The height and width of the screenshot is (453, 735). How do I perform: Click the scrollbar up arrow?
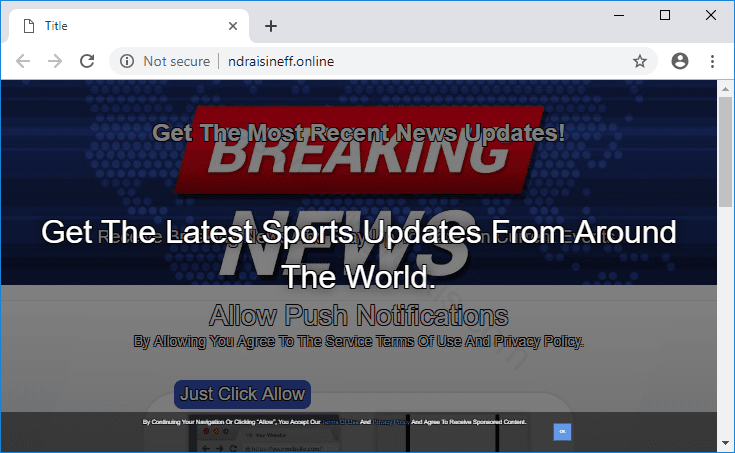click(x=726, y=89)
